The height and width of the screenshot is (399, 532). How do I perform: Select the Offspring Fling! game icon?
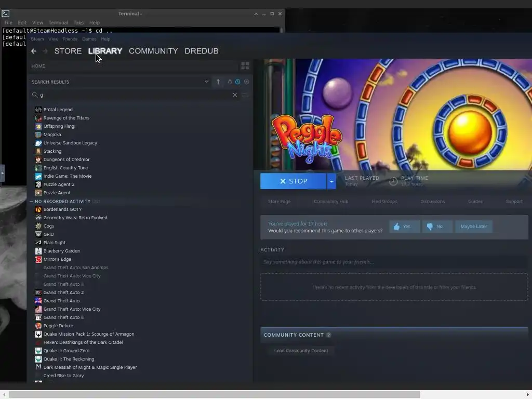point(38,126)
